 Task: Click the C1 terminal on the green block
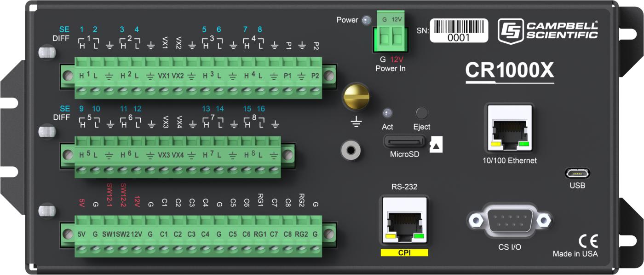164,234
